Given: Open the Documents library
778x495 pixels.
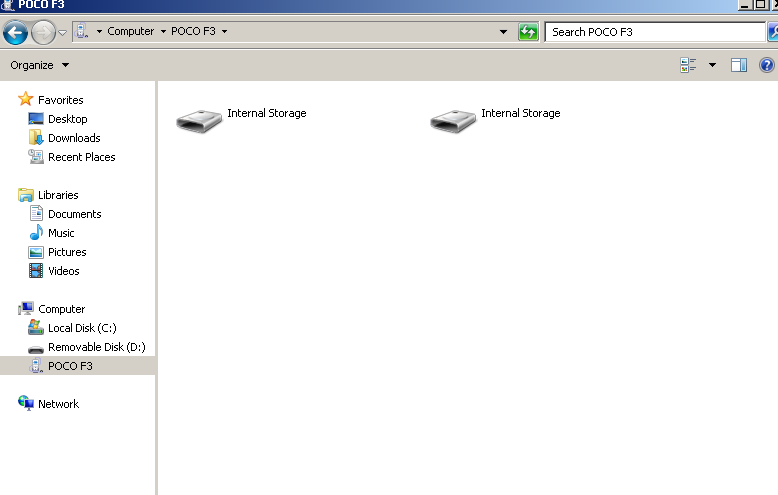Looking at the screenshot, I should click(x=74, y=214).
